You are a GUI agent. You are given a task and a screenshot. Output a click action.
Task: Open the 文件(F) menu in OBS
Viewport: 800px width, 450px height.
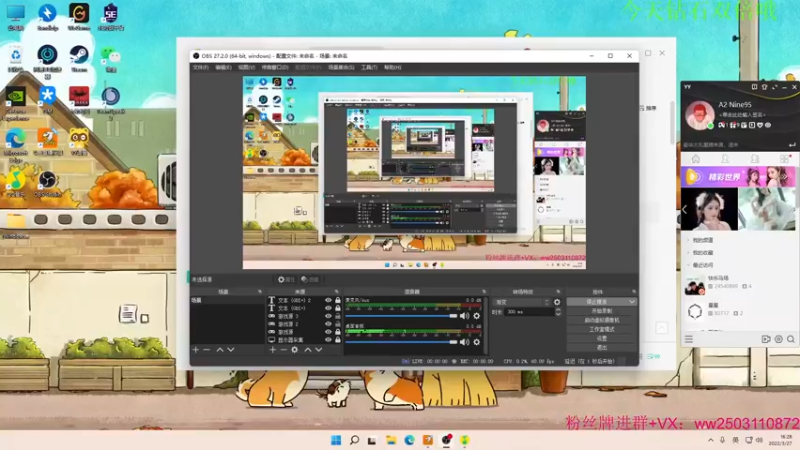click(201, 67)
